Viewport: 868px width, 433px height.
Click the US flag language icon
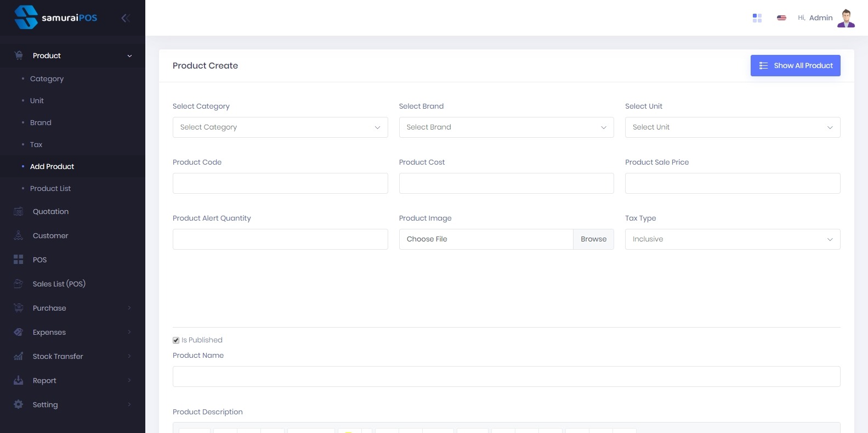tap(781, 18)
